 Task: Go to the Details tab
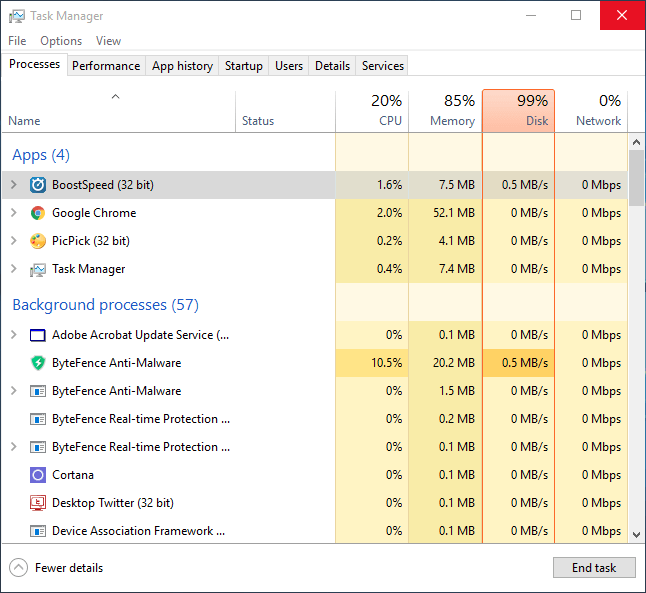332,66
